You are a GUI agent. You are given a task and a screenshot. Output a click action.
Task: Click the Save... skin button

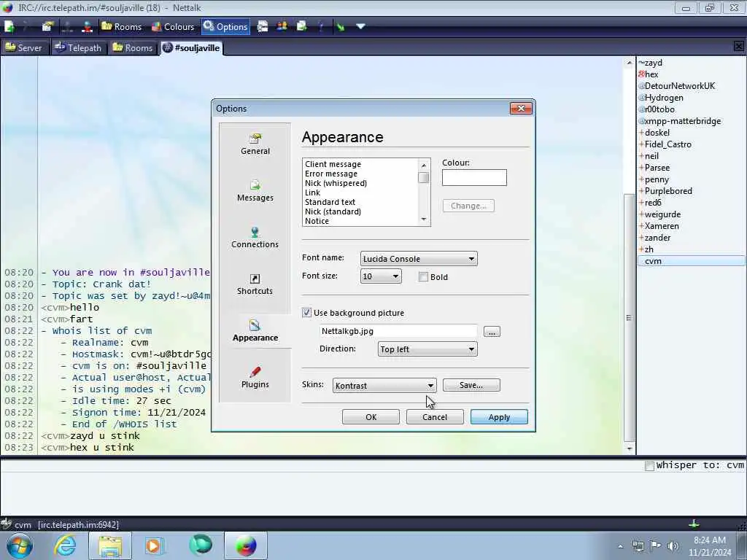point(471,385)
